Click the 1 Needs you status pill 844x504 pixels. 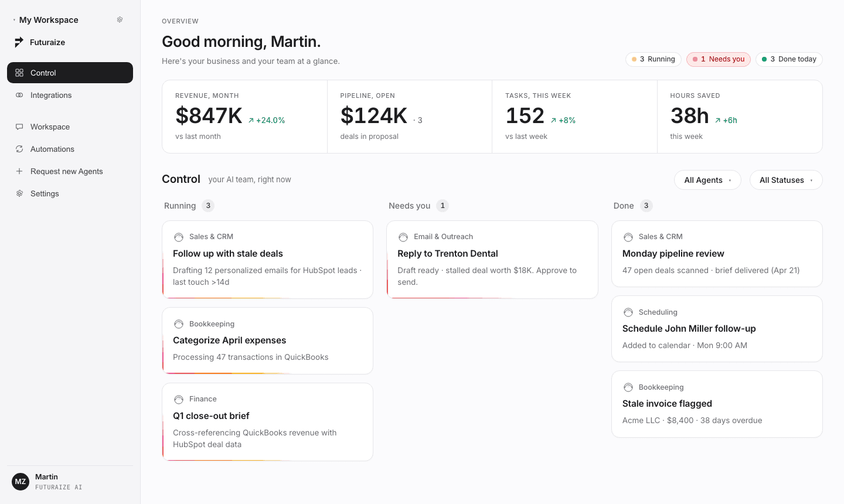point(719,59)
